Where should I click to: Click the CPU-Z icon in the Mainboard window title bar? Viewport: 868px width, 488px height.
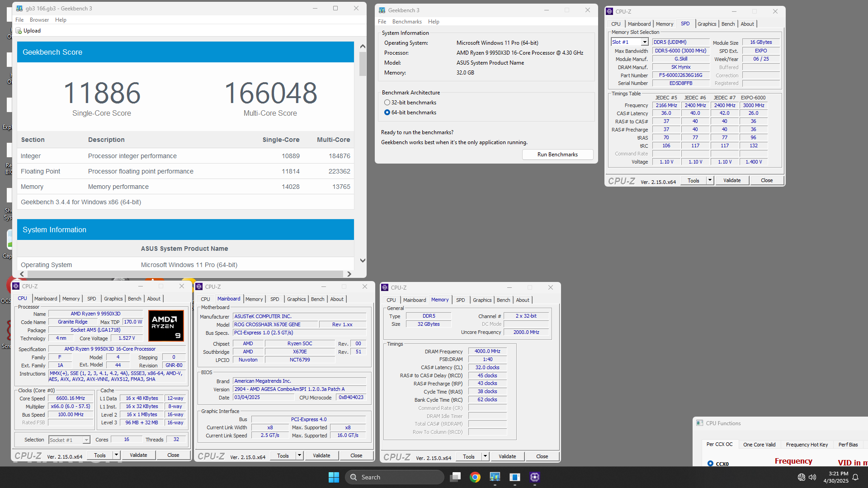199,286
